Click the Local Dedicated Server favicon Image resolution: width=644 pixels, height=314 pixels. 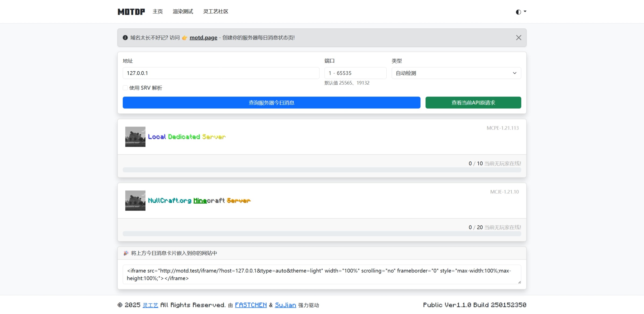[135, 137]
